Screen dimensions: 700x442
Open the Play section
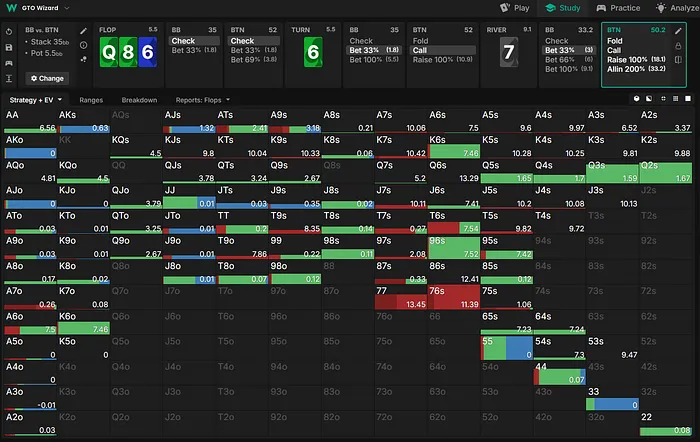click(x=514, y=8)
